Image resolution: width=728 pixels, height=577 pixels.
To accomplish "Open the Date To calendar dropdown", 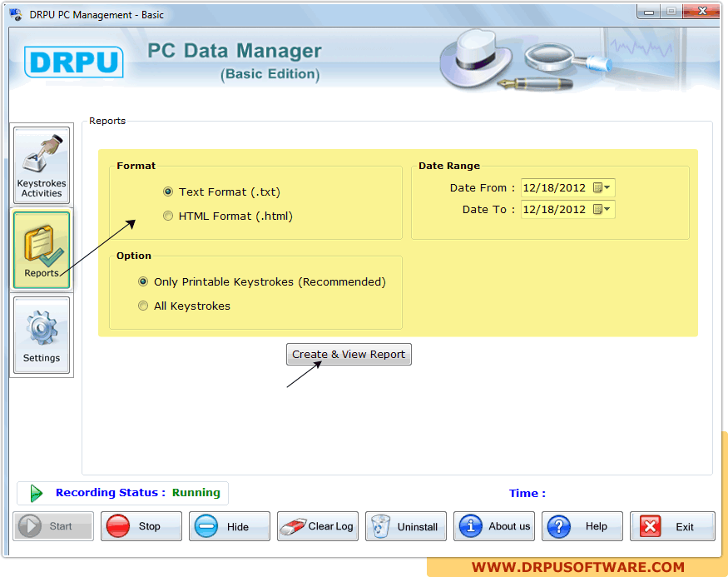I will [x=602, y=210].
